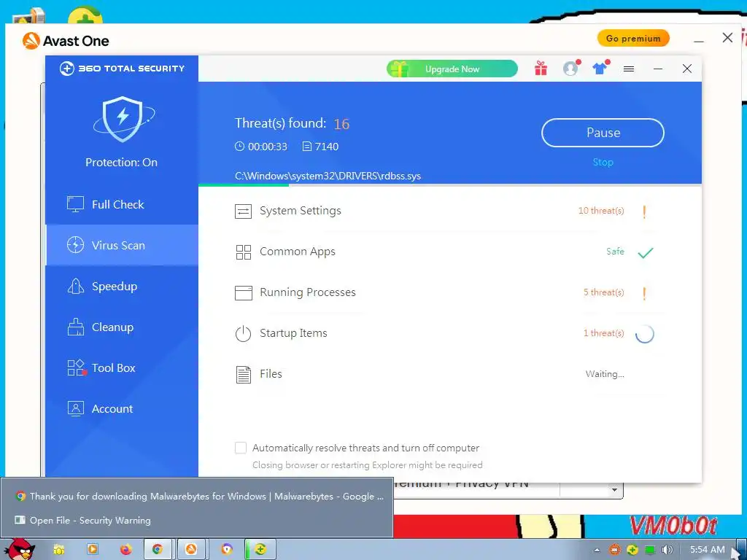This screenshot has height=560, width=747.
Task: Click the System Settings sliders icon
Action: [243, 211]
